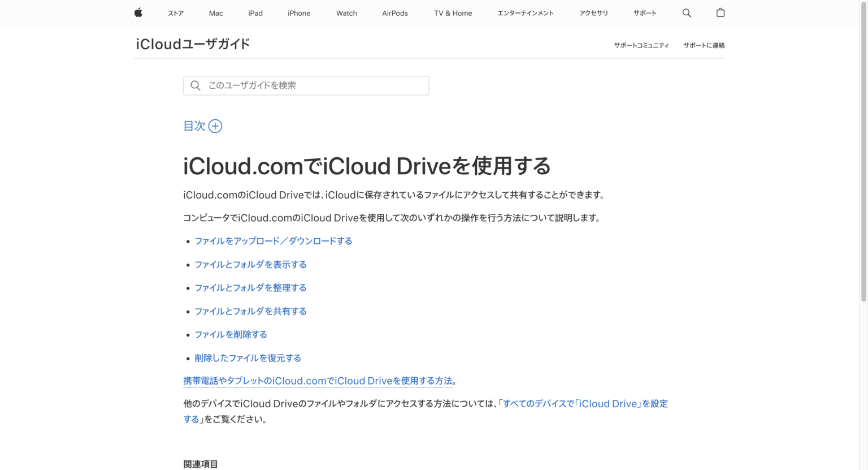Select the Watch navigation item
Viewport: 868px width, 470px height.
(346, 13)
